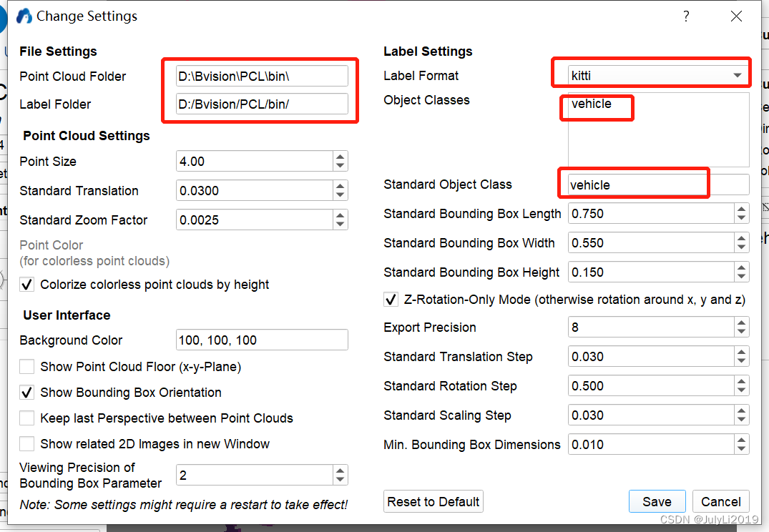This screenshot has width=769, height=532.
Task: Decrease Standard Rotation Step
Action: tap(741, 391)
